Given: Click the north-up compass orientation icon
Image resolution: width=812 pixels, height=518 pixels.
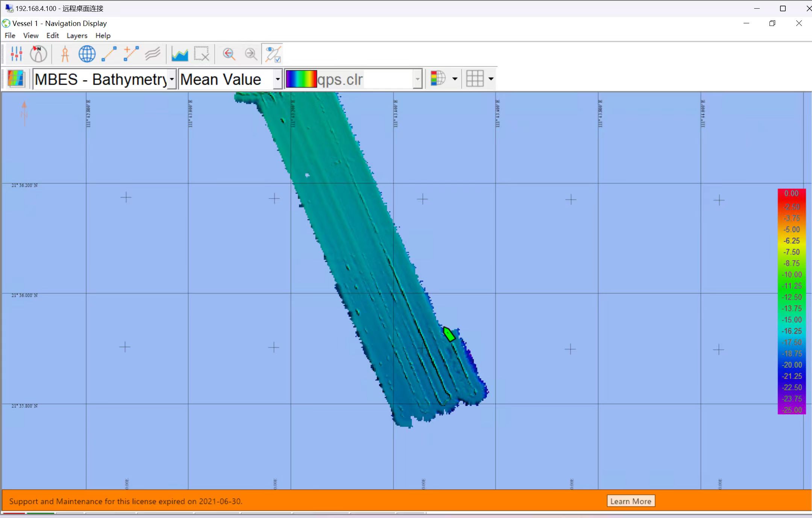Looking at the screenshot, I should 38,54.
